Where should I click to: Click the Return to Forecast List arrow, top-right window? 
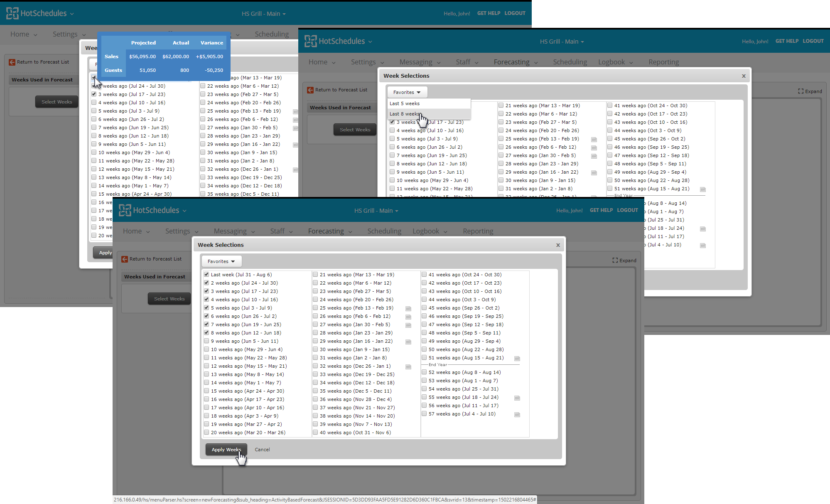[310, 90]
